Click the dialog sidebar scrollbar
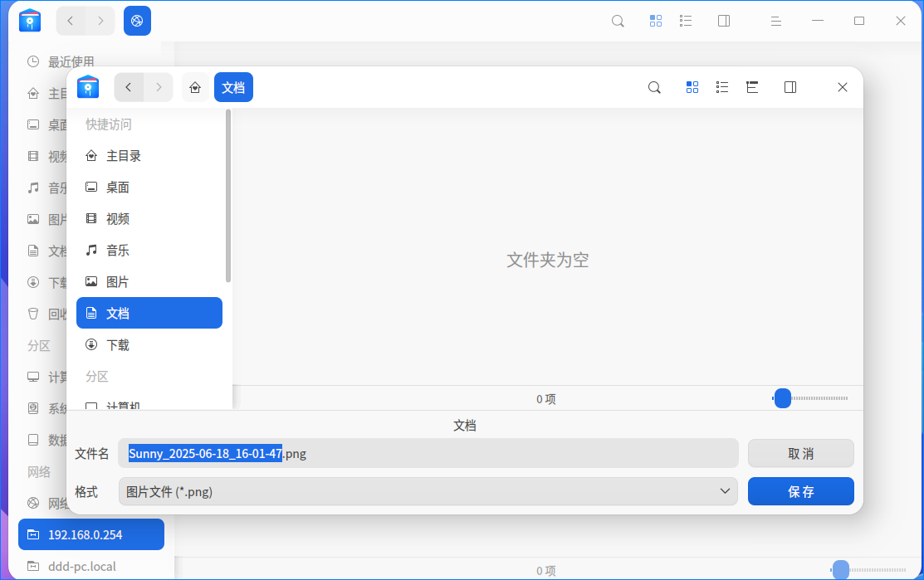 click(x=228, y=196)
